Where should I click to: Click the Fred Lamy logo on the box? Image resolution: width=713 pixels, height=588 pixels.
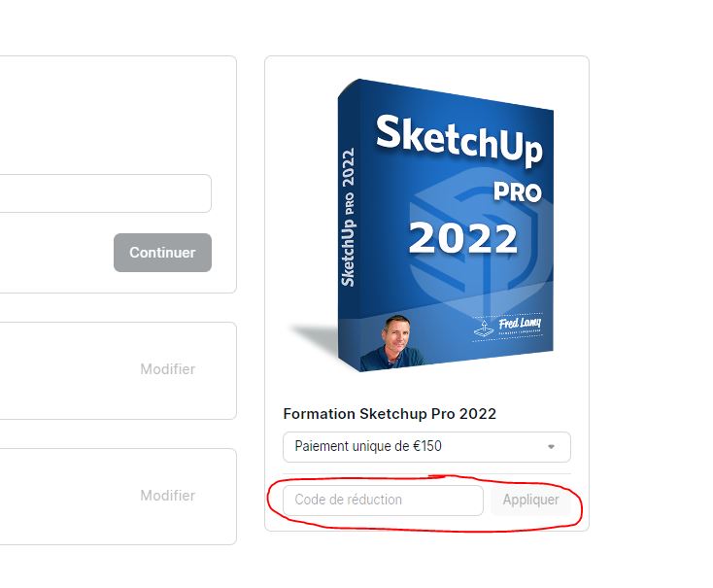point(507,327)
